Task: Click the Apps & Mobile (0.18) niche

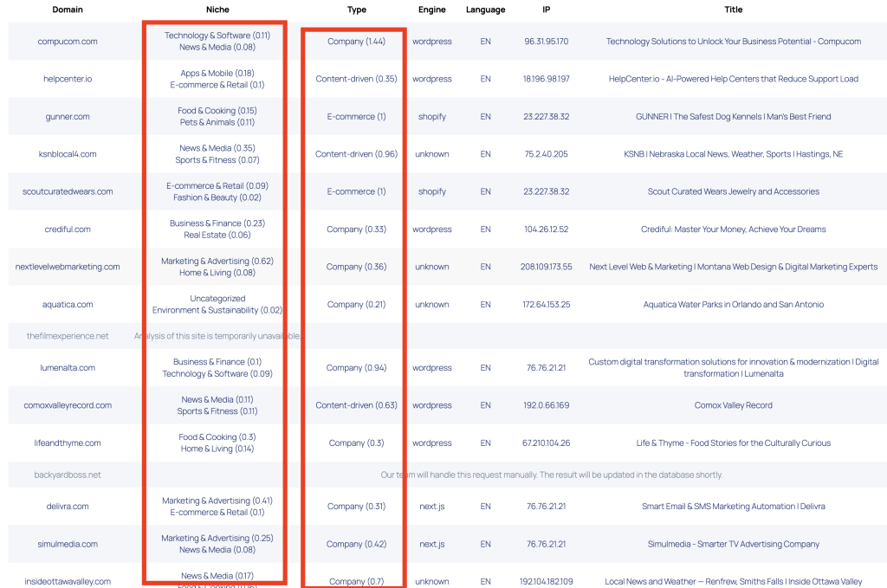Action: pos(217,73)
